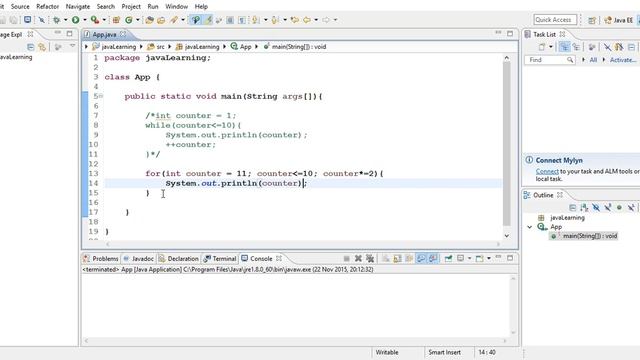Click the Back navigation yellow arrow
The image size is (640, 360).
tap(307, 20)
